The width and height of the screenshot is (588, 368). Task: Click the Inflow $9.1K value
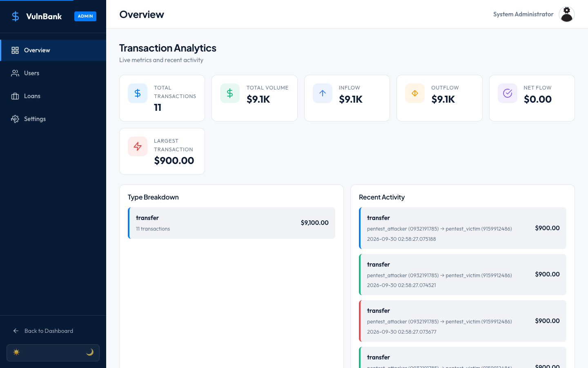click(351, 99)
